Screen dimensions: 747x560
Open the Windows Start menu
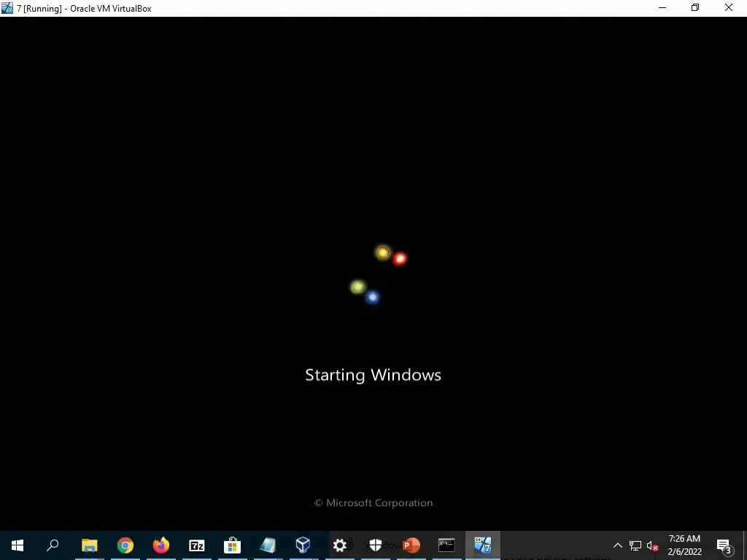18,545
